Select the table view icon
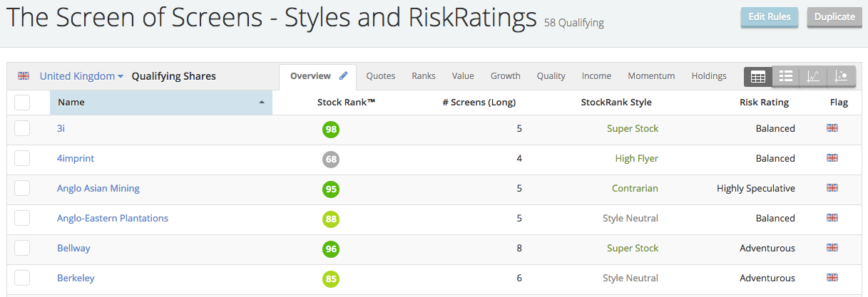Viewport: 868px width, 297px height. [758, 76]
